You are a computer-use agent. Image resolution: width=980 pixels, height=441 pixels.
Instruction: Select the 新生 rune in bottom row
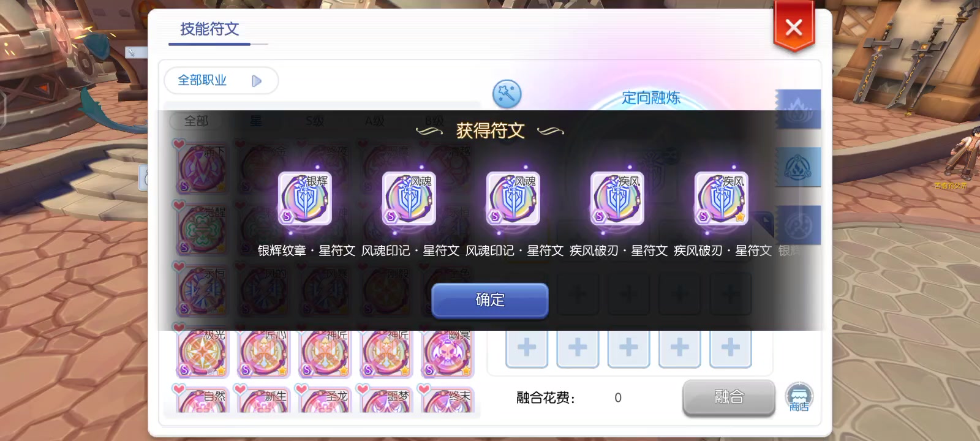(264, 401)
